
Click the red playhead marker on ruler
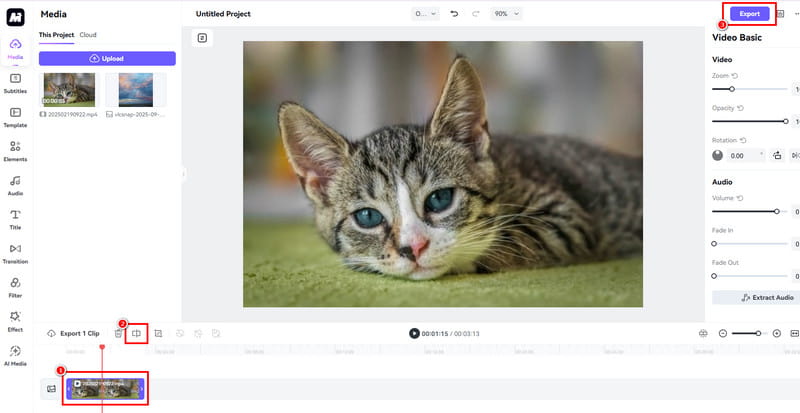pyautogui.click(x=102, y=347)
